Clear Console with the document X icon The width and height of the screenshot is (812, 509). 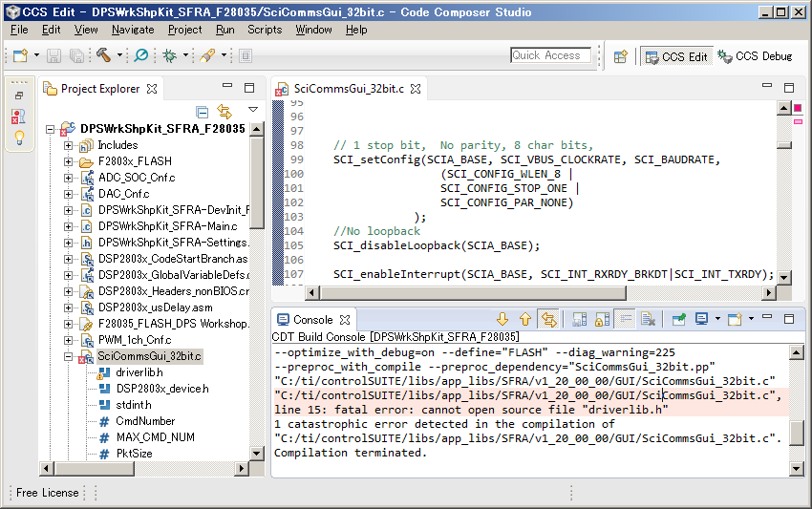click(x=648, y=320)
